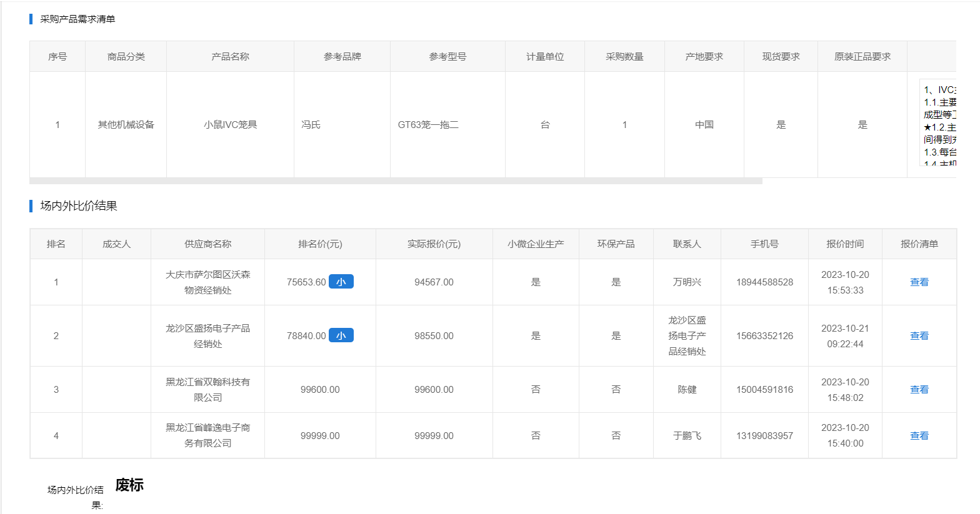Click the partially visible IVC requirements text box
Screen dimensions: 980x514
[x=938, y=124]
